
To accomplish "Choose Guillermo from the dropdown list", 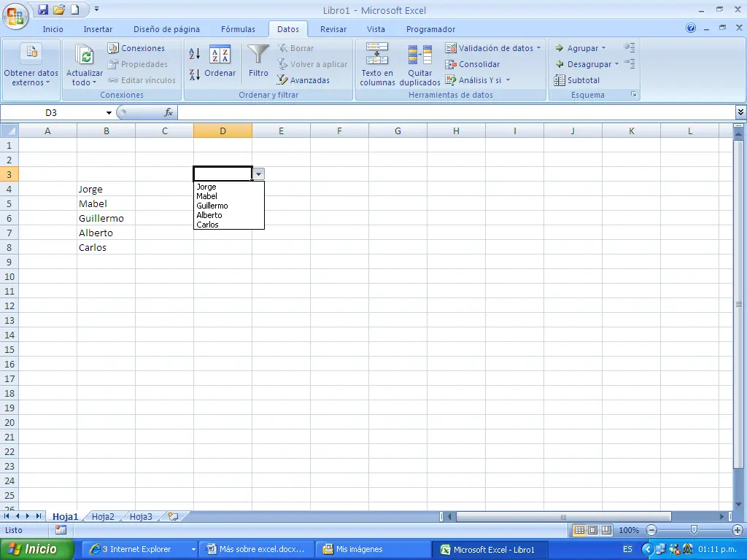I will 228,206.
